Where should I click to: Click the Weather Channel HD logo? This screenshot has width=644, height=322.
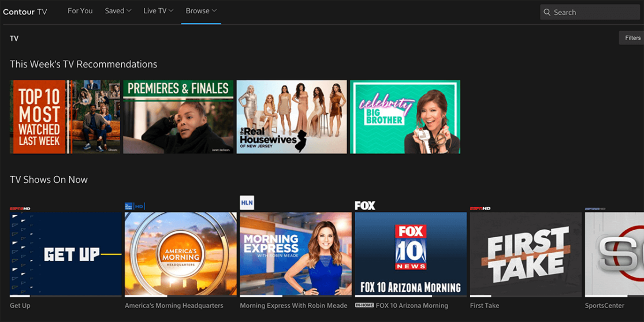[x=134, y=206]
